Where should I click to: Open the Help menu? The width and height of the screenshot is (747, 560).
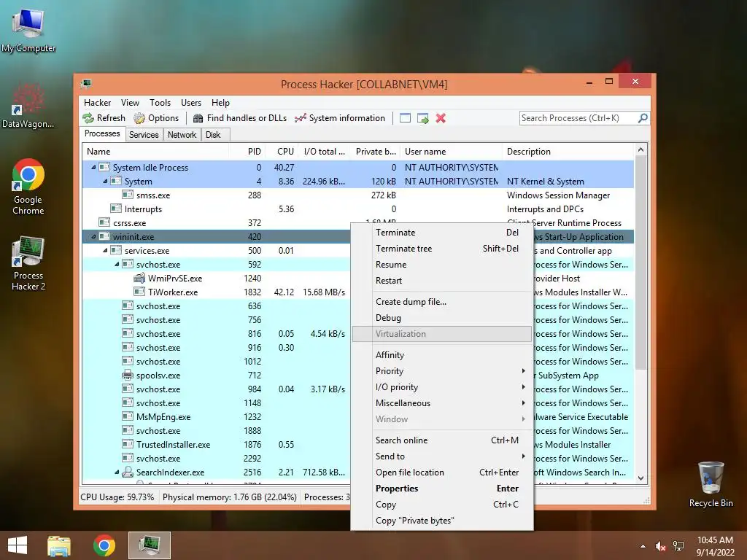(x=220, y=102)
